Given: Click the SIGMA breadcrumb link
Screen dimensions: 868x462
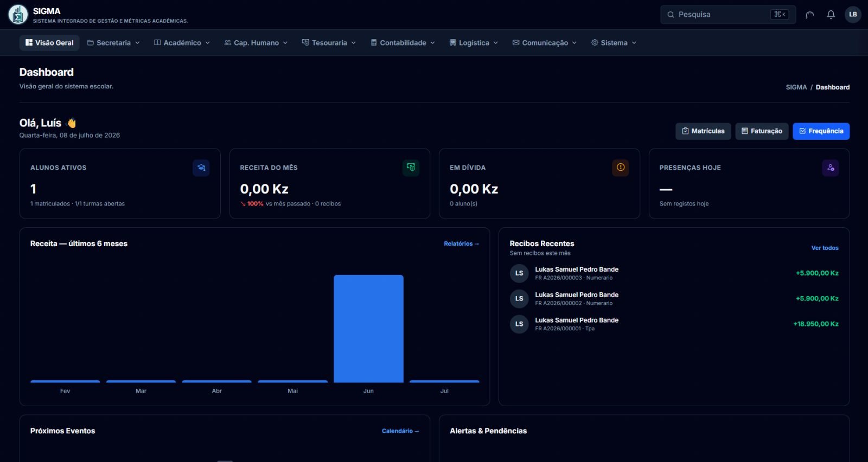Looking at the screenshot, I should (796, 87).
